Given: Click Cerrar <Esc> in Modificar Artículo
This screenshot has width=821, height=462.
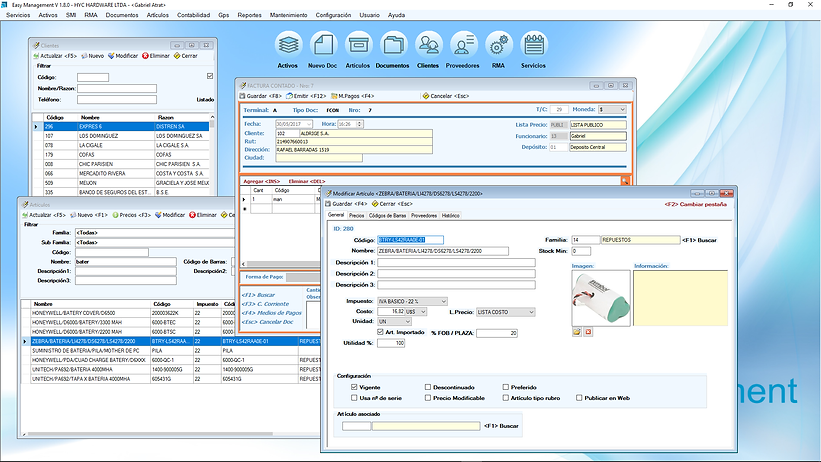Looking at the screenshot, I should coord(392,204).
